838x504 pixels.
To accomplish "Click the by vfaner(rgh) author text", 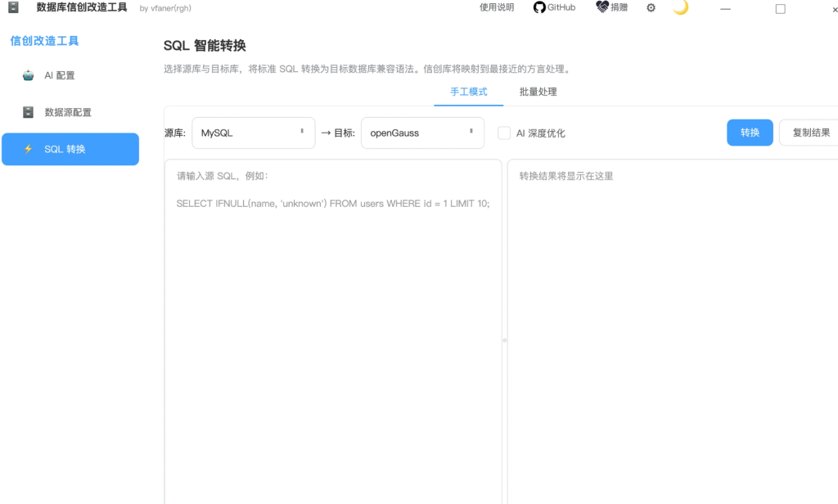I will click(x=165, y=8).
